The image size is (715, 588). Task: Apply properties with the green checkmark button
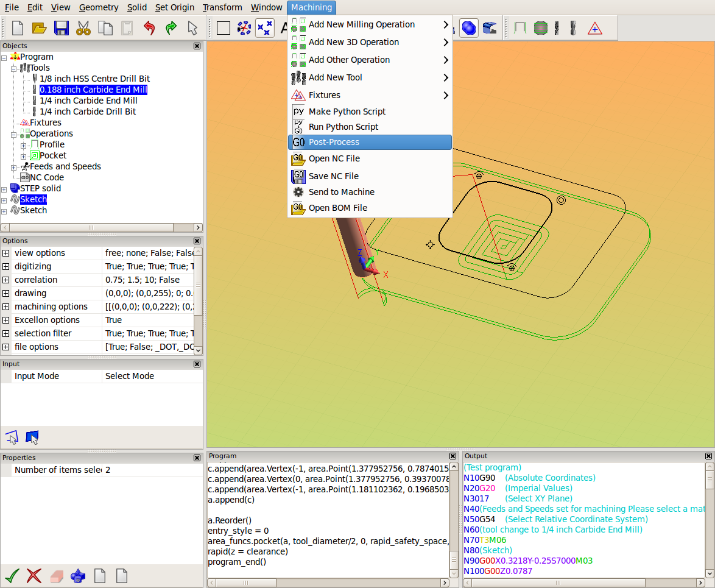12,576
